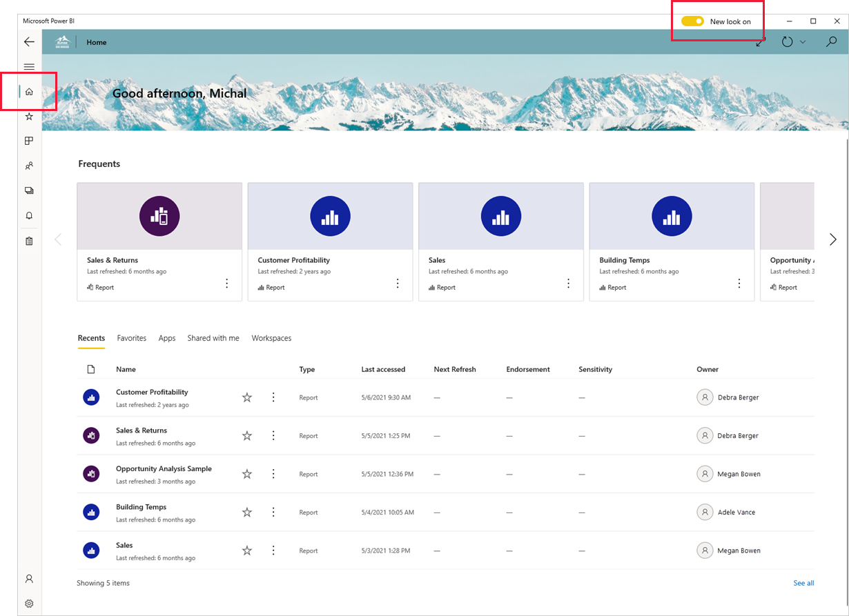This screenshot has height=616, width=849.
Task: Open Opportunity Analysis Sample report in list
Action: pos(164,469)
